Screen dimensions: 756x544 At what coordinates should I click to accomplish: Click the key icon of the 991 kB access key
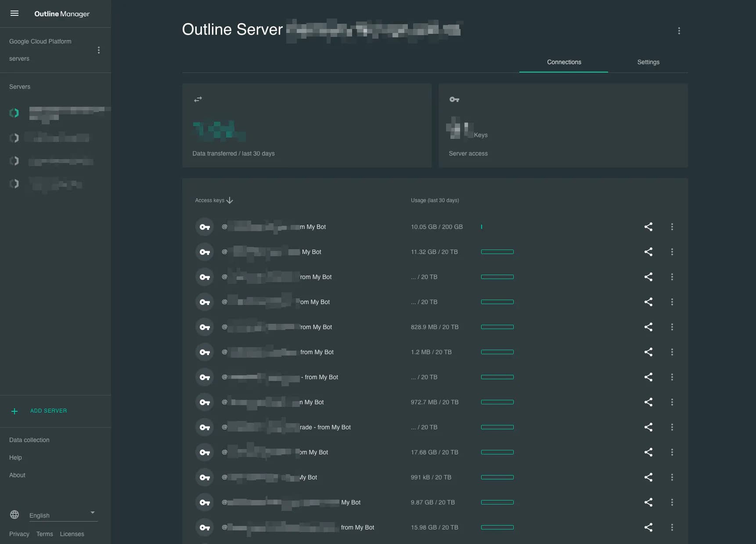(204, 477)
